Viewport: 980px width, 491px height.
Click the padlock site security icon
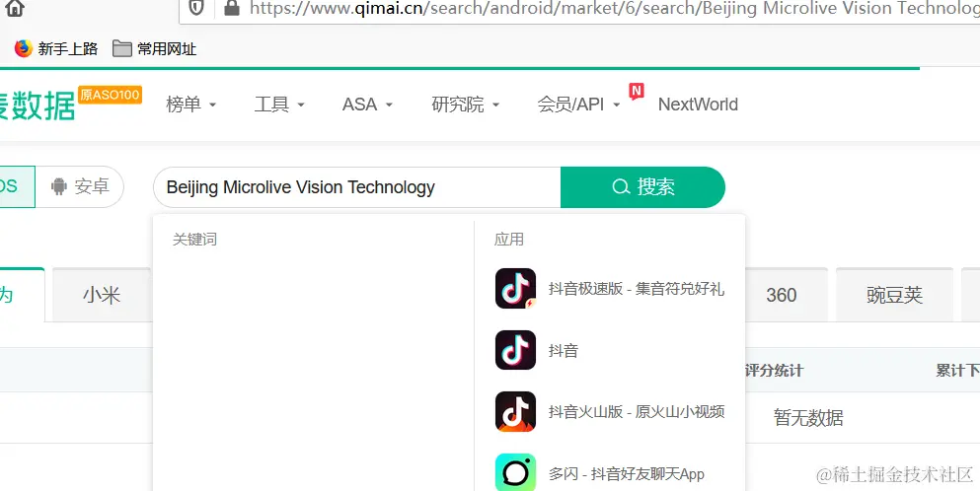point(232,8)
